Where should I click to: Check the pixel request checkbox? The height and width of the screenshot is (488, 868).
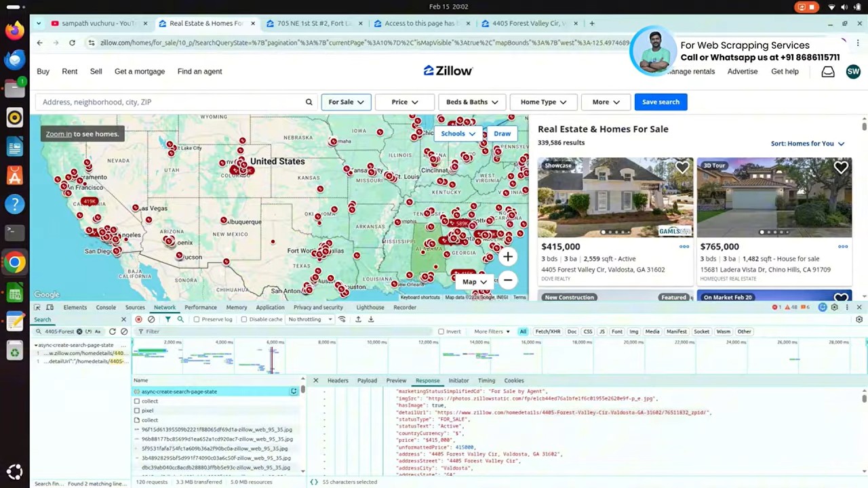(x=137, y=411)
